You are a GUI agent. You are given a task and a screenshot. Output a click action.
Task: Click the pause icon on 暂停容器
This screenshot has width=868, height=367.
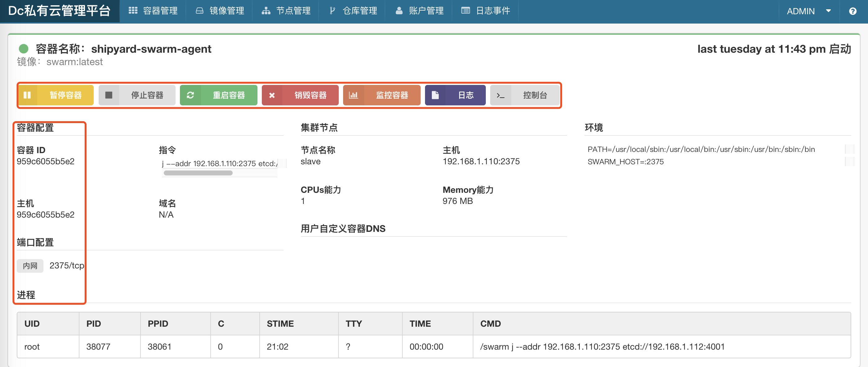point(27,95)
